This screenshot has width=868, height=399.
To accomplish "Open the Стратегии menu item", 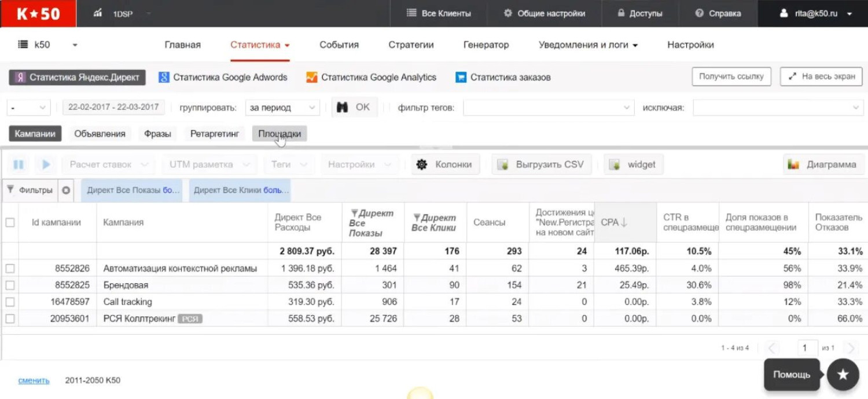I will point(411,45).
